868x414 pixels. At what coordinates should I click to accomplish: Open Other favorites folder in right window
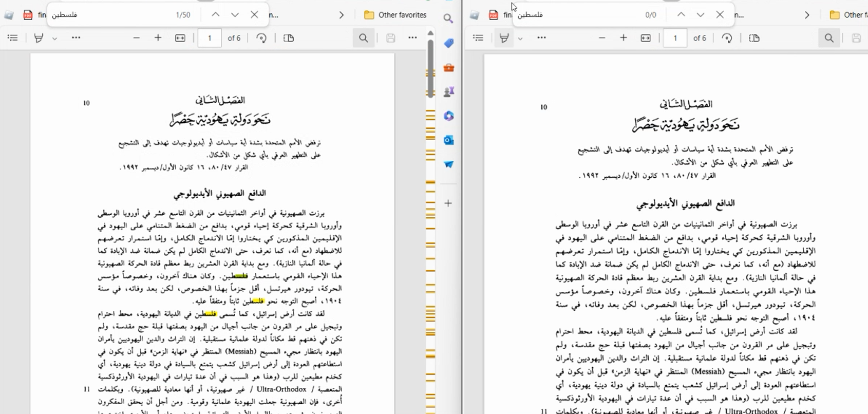coord(848,15)
